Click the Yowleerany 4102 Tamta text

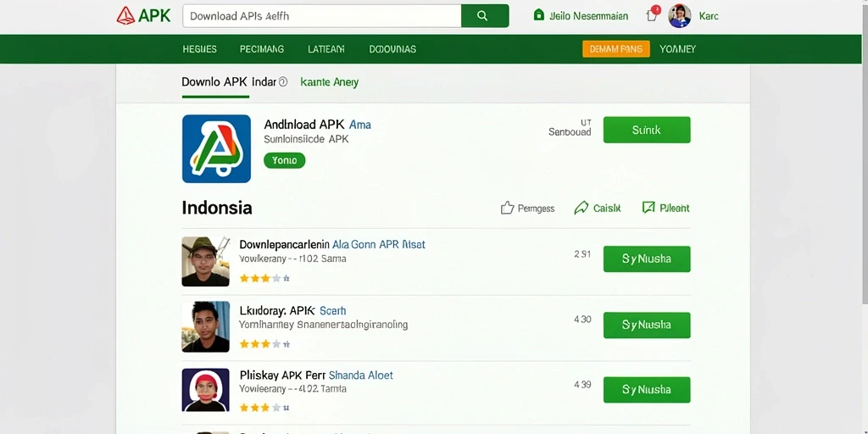[292, 388]
